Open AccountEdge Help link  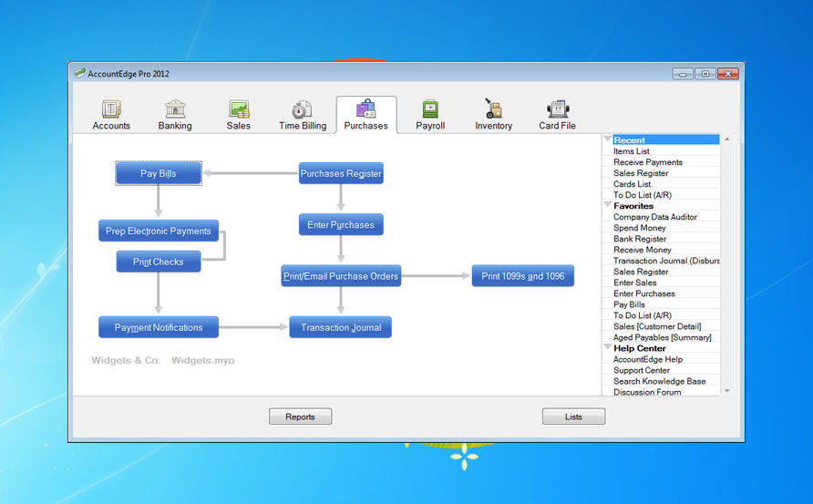648,359
